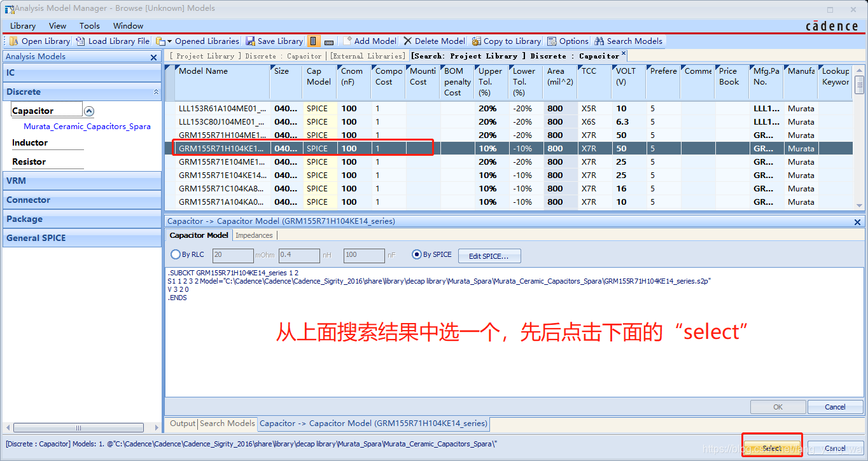This screenshot has height=461, width=868.
Task: Collapse the Capacitor section chevron
Action: tap(89, 111)
